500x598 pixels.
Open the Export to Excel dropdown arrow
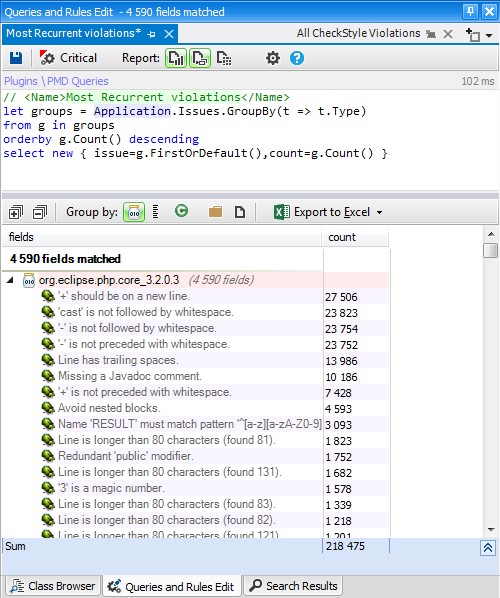pyautogui.click(x=379, y=212)
